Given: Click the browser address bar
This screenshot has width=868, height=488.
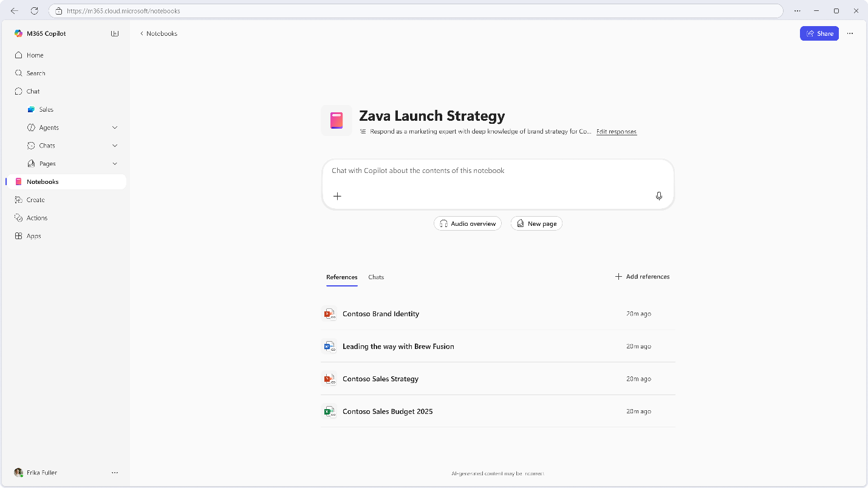Looking at the screenshot, I should click(415, 11).
